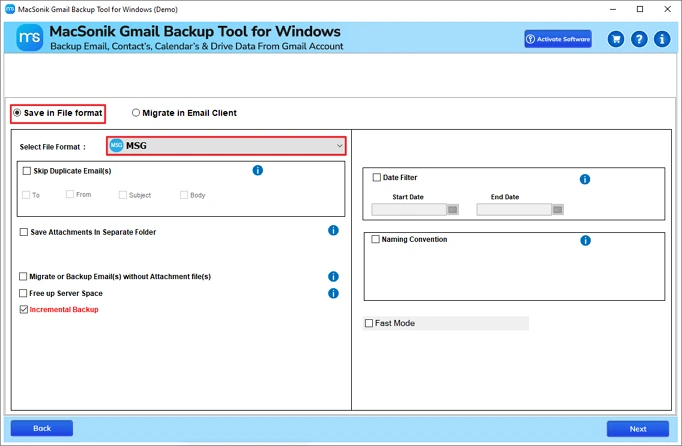This screenshot has height=446, width=682.
Task: Enable the Fast Mode checkbox
Action: point(369,323)
